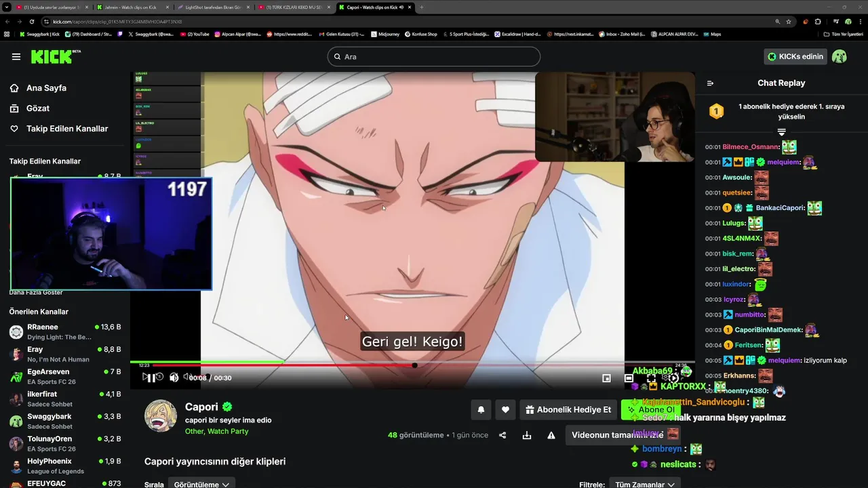Open Gözat browse page
Viewport: 868px width, 488px height.
(x=38, y=108)
